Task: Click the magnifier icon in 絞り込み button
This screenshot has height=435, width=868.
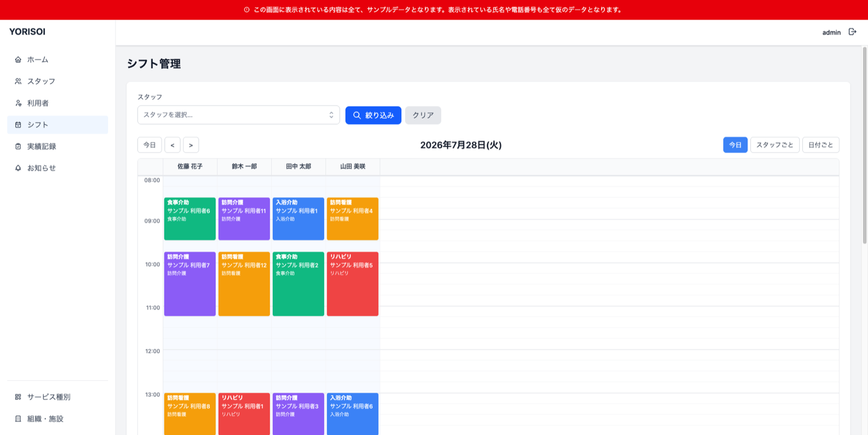Action: (357, 115)
